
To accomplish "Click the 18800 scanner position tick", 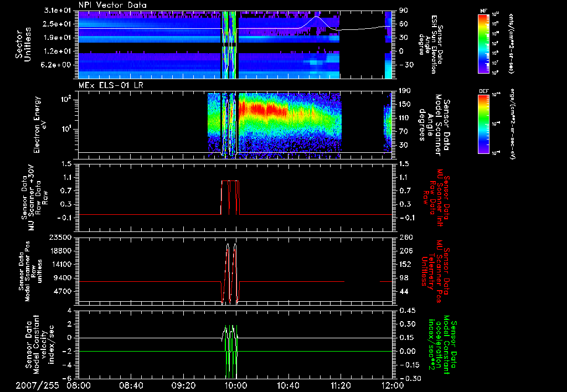I will click(x=60, y=251).
